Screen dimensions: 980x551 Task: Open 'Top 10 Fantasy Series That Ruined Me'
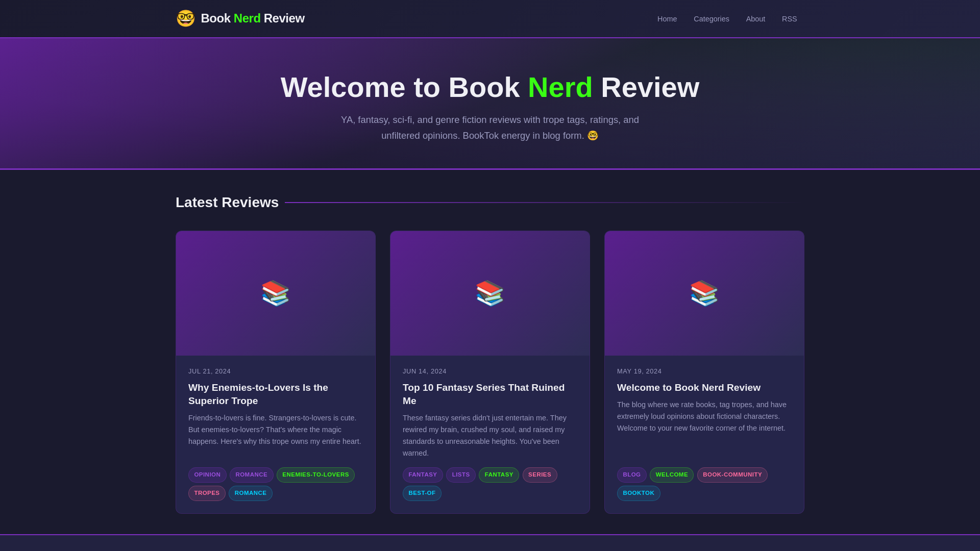click(x=483, y=394)
